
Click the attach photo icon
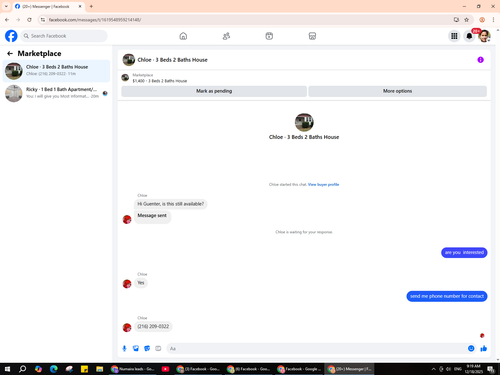(x=136, y=348)
